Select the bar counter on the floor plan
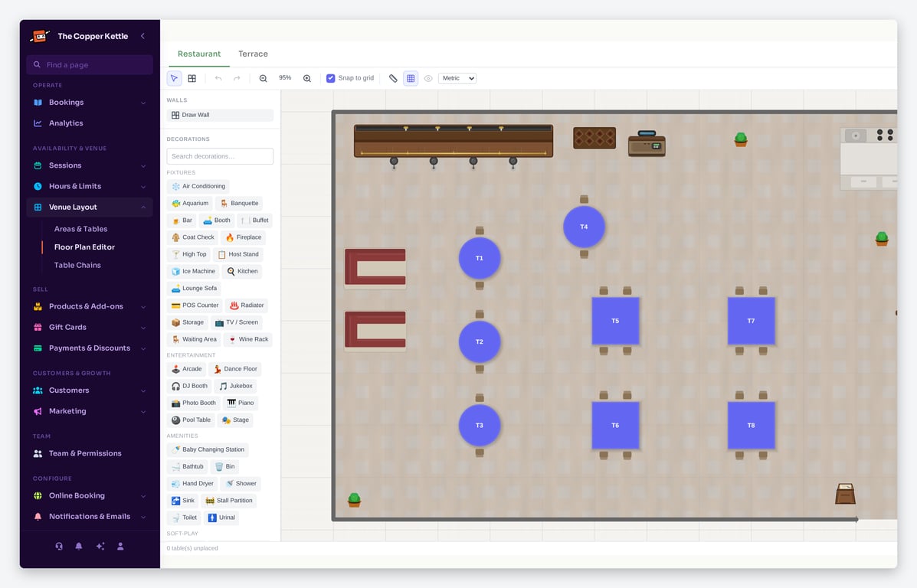 [x=454, y=141]
